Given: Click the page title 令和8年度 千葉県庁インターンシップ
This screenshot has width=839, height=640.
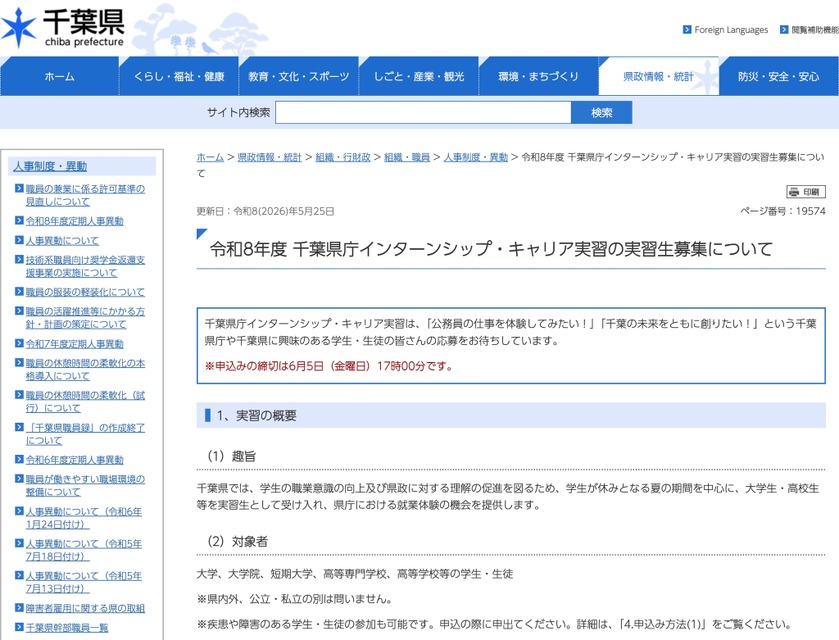Looking at the screenshot, I should [x=491, y=249].
